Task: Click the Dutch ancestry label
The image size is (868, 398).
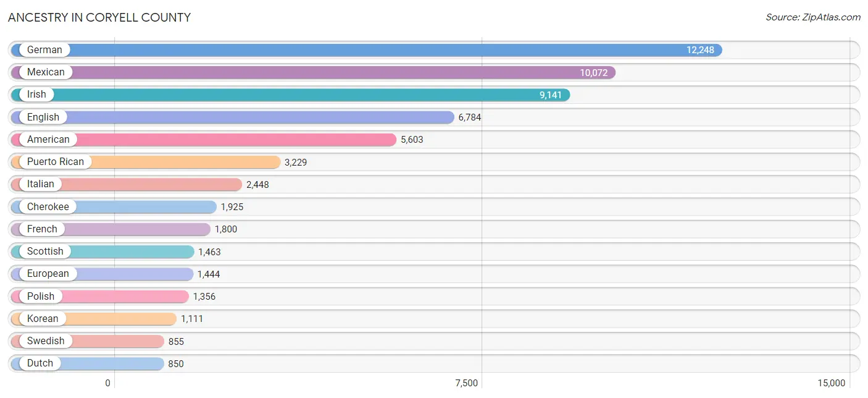Action: 40,363
